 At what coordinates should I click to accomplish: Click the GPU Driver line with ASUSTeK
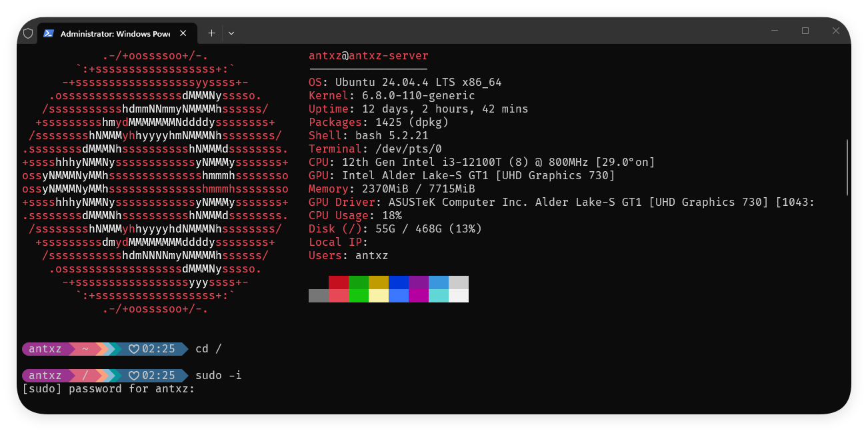(x=562, y=203)
